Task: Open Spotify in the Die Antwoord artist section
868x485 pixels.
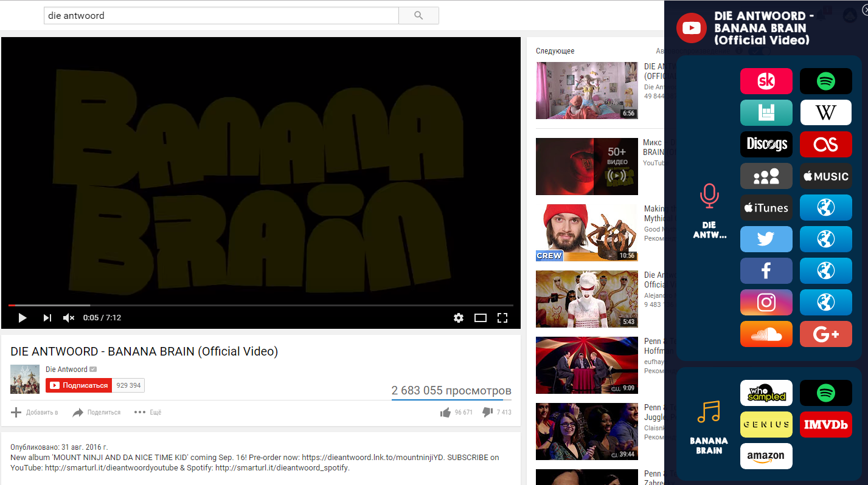Action: (x=826, y=81)
